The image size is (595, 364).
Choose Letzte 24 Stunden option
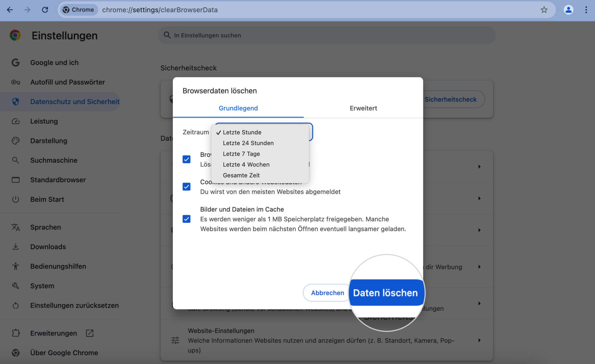261,143
